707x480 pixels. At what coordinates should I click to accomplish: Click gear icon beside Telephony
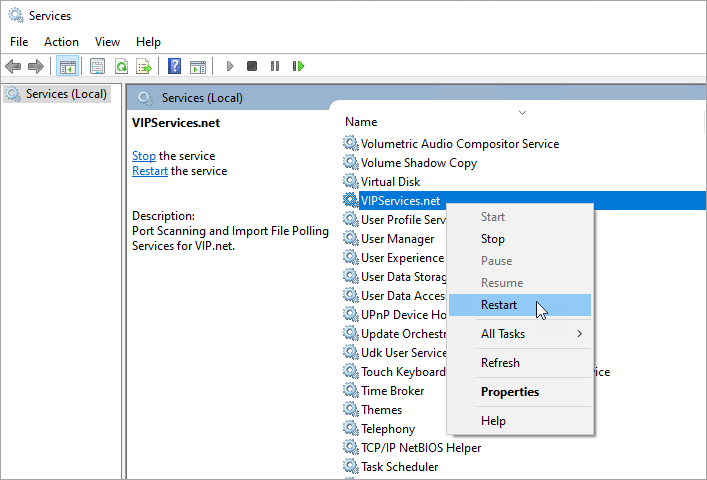click(350, 428)
